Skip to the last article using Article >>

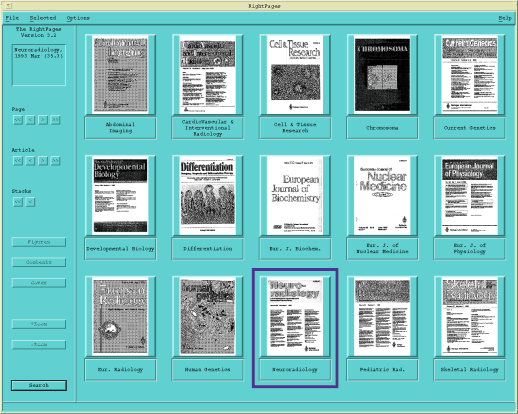point(56,161)
